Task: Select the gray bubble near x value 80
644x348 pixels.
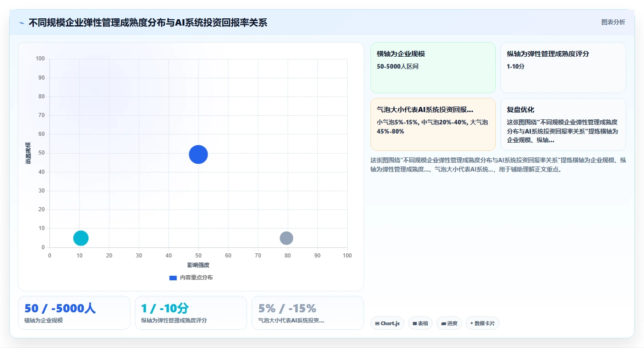Action: click(x=286, y=238)
